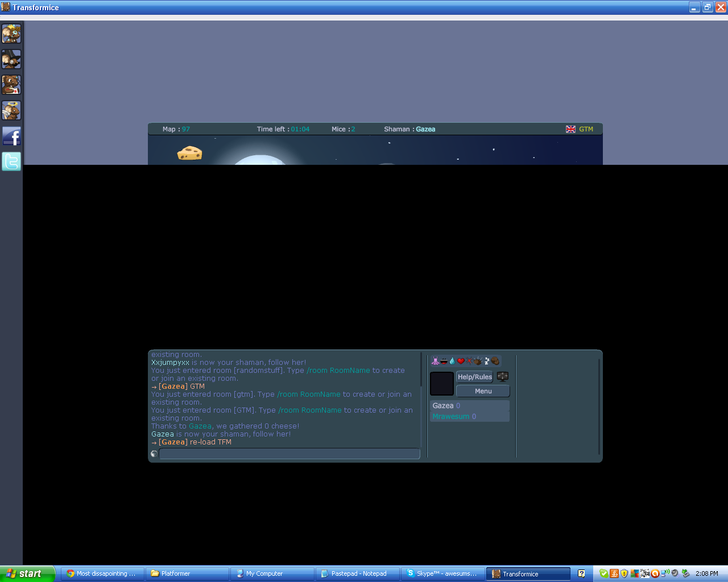
Task: Toggle fullscreen with the monitor icon
Action: point(503,376)
